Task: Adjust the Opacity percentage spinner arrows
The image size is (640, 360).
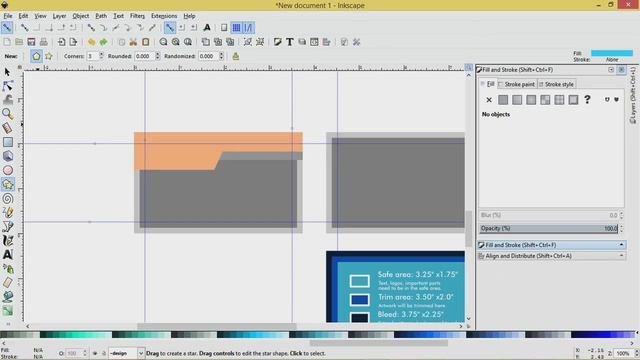Action: coord(622,229)
